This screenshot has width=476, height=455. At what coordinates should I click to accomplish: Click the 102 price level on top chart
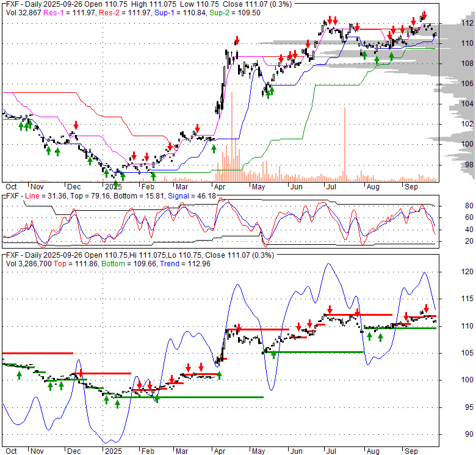[467, 124]
